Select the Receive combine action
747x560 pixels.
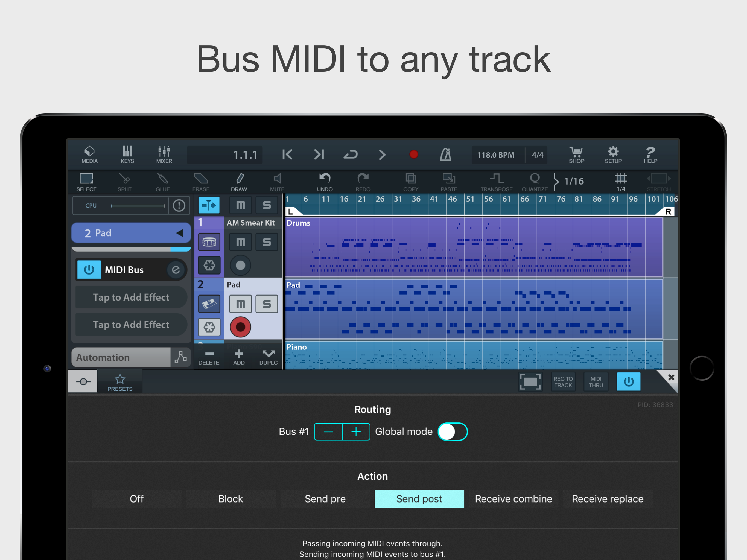pyautogui.click(x=513, y=498)
